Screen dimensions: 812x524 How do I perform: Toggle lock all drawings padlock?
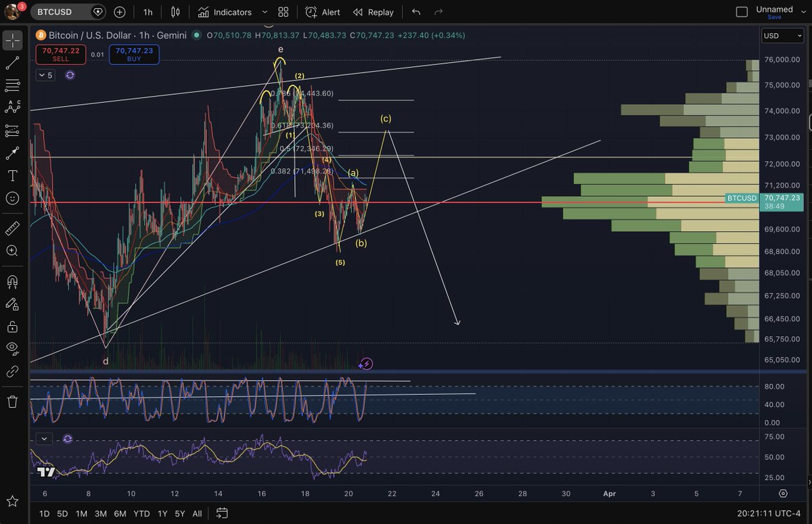12,327
